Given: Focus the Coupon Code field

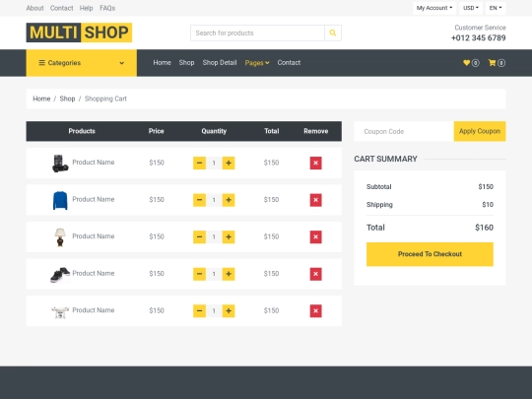Looking at the screenshot, I should [x=404, y=131].
